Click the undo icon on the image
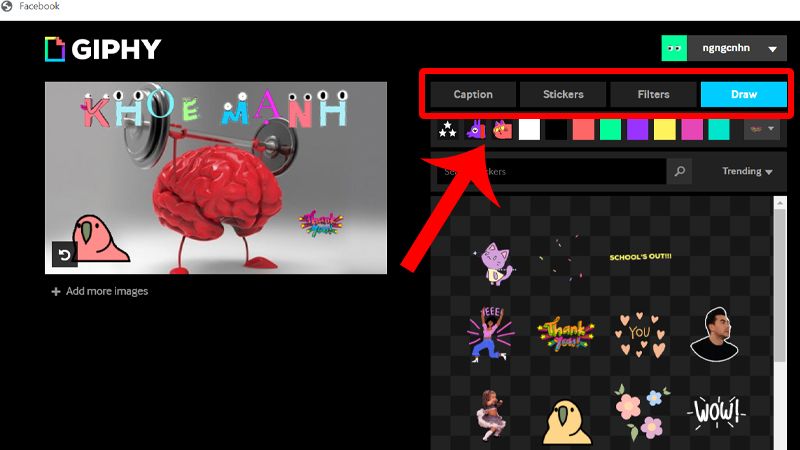 [x=64, y=254]
